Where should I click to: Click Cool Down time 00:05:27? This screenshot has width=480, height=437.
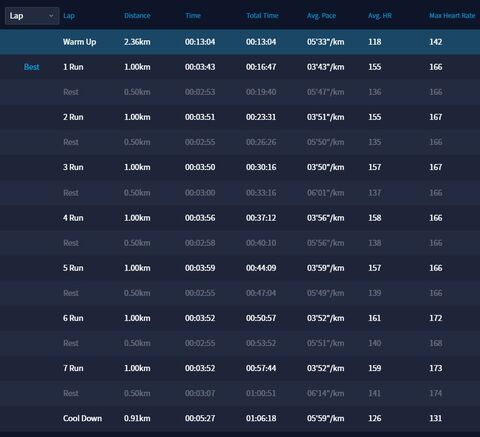click(200, 418)
